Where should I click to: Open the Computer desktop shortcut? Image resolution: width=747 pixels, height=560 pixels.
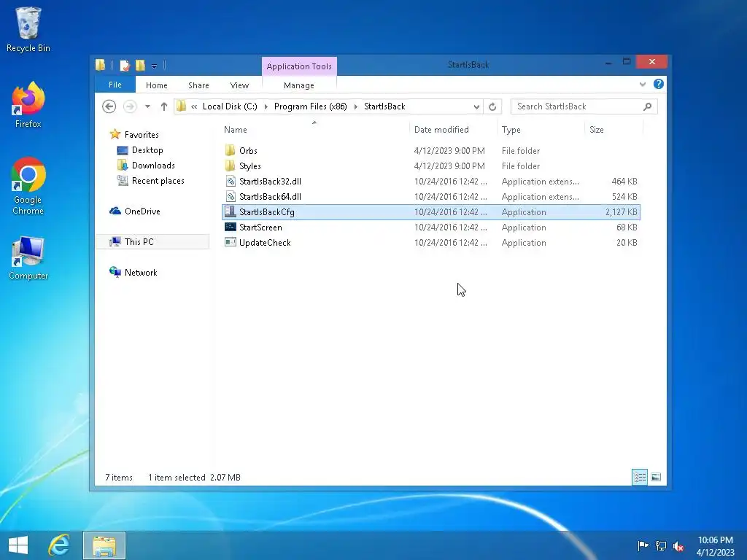point(28,257)
